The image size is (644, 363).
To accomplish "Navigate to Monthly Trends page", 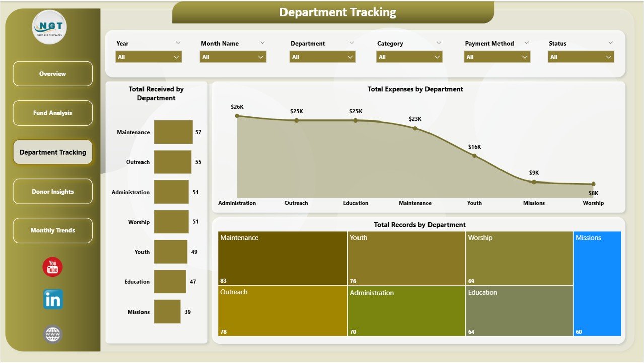I will (53, 230).
